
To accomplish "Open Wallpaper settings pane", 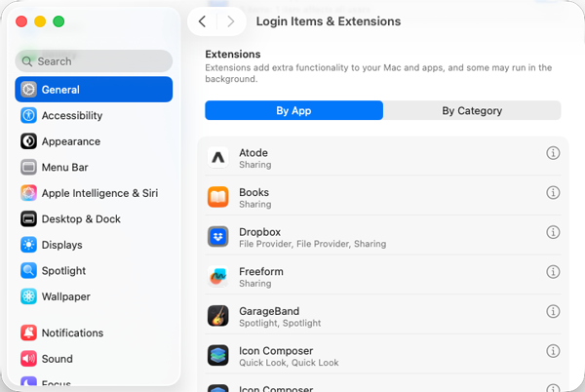I will [65, 296].
